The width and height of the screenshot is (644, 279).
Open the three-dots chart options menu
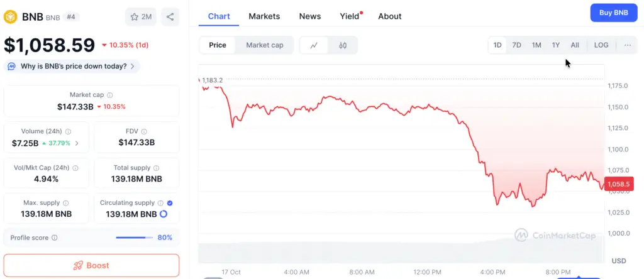(x=628, y=45)
